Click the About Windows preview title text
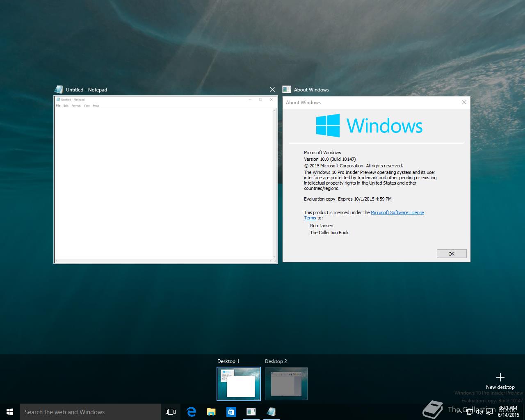525x420 pixels. (311, 90)
